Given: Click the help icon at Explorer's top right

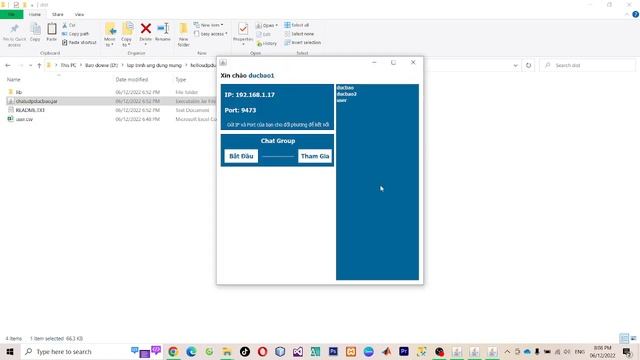Looking at the screenshot, I should click(636, 14).
